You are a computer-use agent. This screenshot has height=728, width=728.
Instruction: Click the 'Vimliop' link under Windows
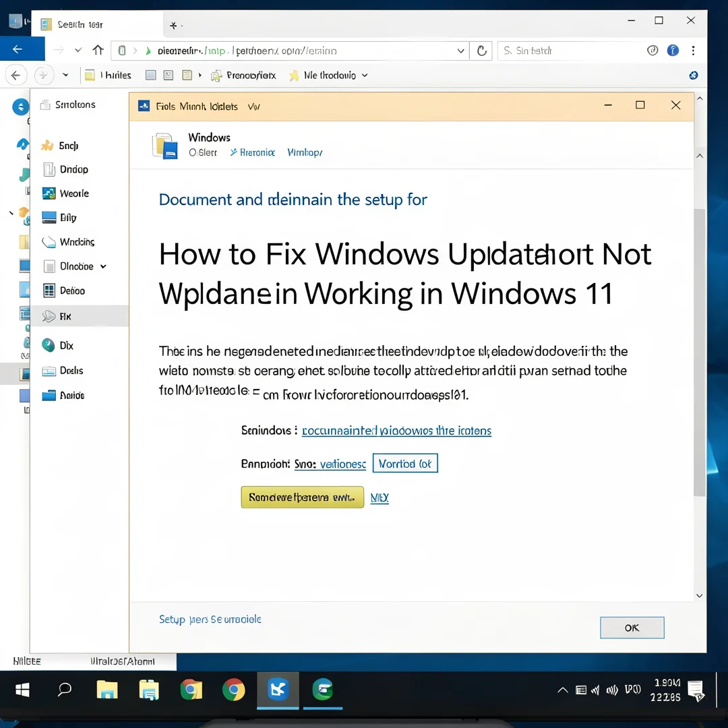click(x=305, y=152)
